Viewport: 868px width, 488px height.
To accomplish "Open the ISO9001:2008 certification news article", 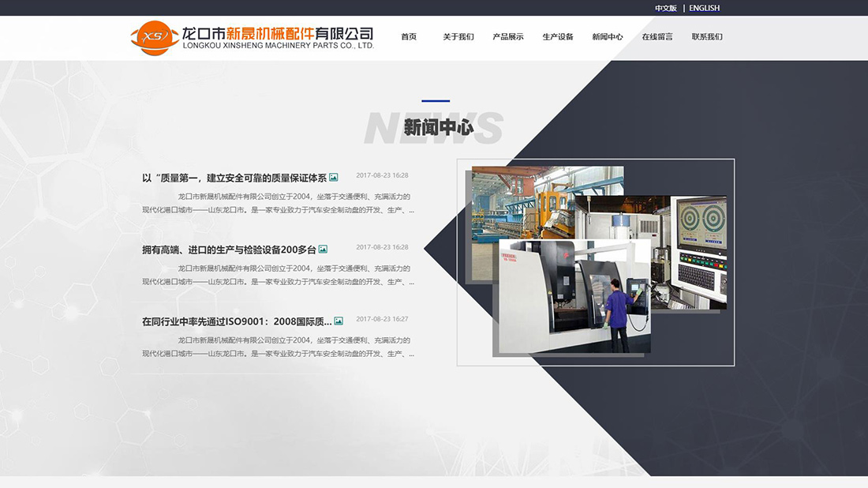I will [x=234, y=320].
